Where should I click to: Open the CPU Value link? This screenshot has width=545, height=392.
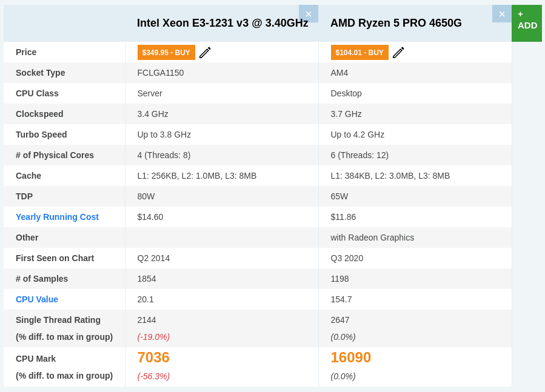click(37, 299)
